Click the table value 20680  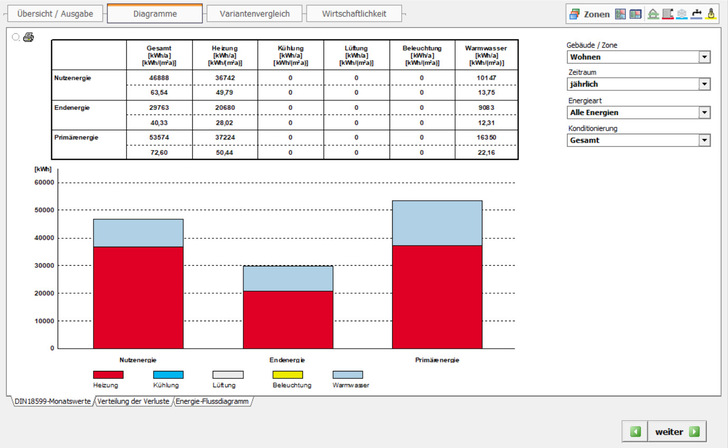tap(225, 108)
